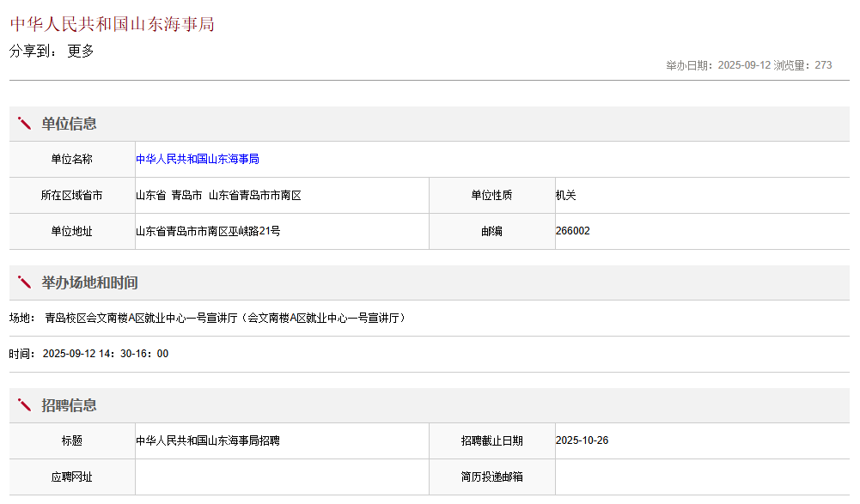Click the 单位名称 label cell
This screenshot has height=504, width=860.
pos(72,159)
